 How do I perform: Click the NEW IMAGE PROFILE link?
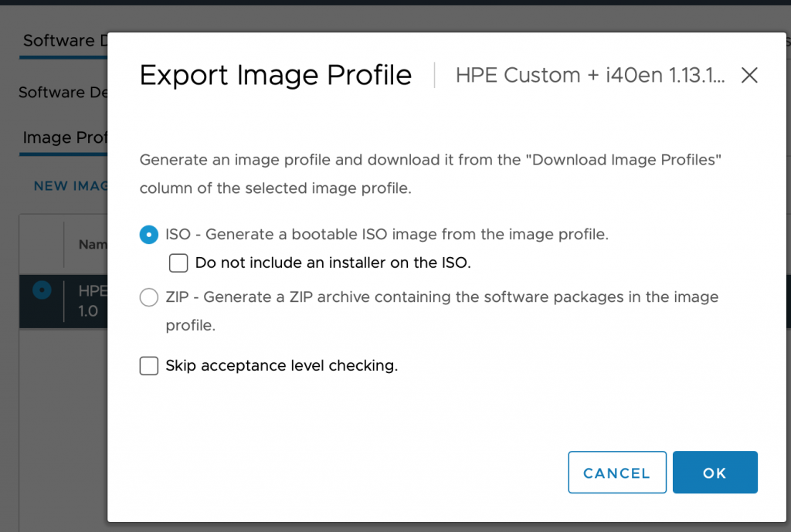pyautogui.click(x=71, y=186)
